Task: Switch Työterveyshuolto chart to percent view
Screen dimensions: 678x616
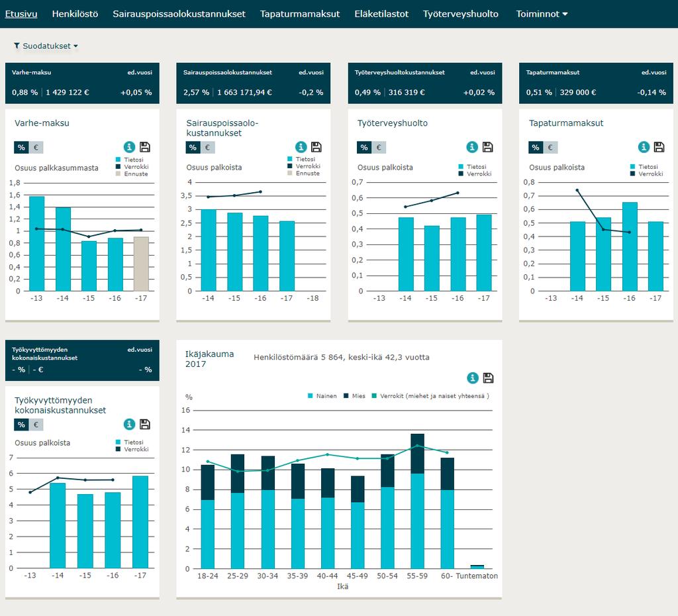Action: [364, 148]
